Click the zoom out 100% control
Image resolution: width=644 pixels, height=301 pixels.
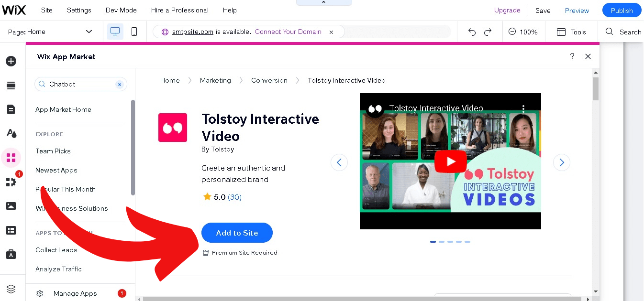523,32
